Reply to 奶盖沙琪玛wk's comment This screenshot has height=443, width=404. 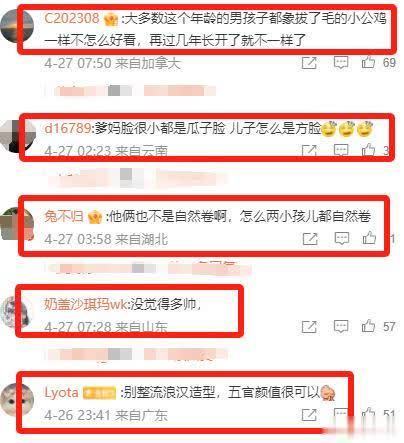click(341, 326)
